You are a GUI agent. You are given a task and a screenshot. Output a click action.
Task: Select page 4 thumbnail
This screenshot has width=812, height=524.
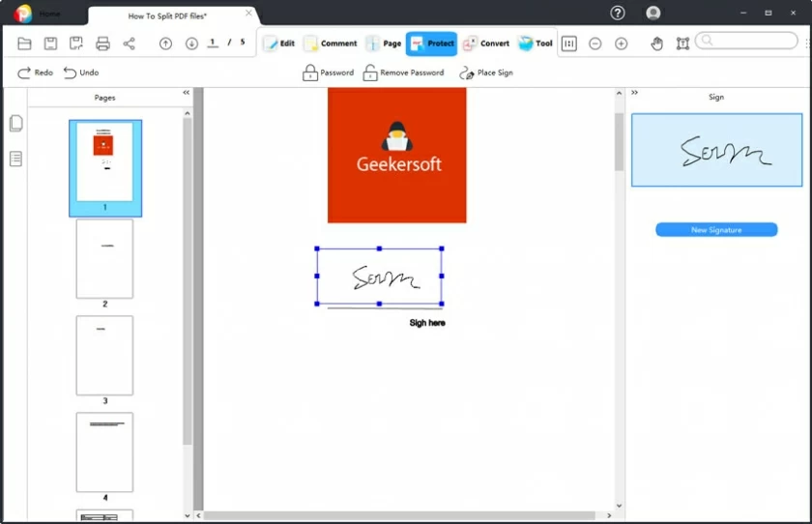click(x=104, y=452)
